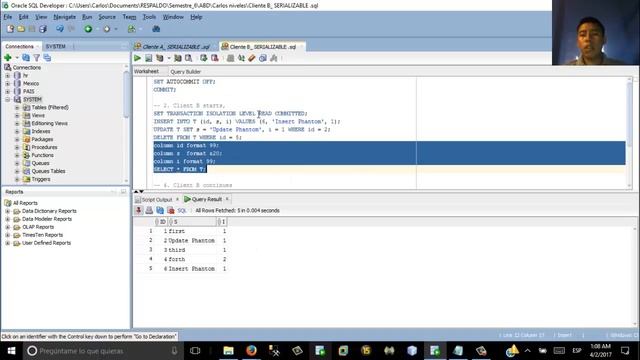Open the Tools menu
Viewport: 640px width, 360px height.
149,17
